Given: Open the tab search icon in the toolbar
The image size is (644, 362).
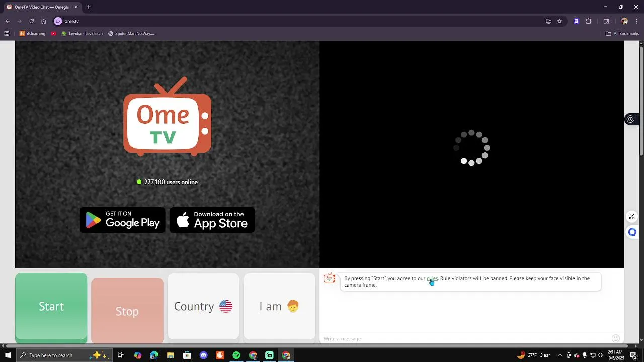Looking at the screenshot, I should 606,21.
